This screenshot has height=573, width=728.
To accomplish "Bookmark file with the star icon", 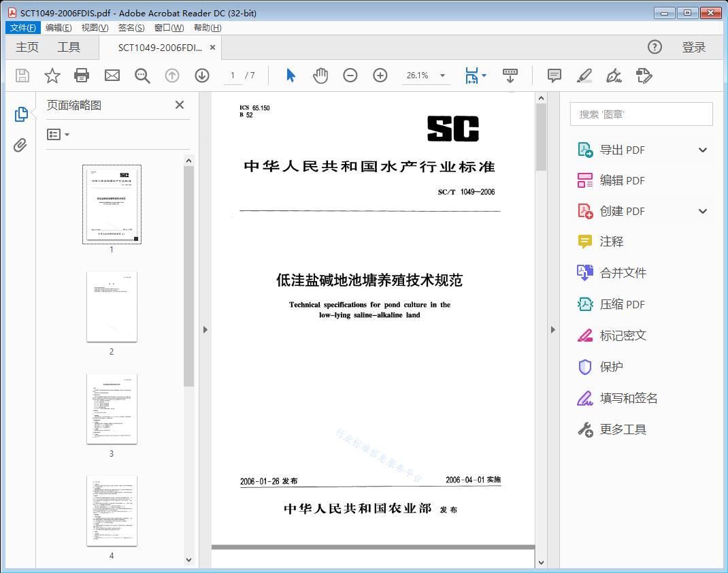I will coord(52,76).
